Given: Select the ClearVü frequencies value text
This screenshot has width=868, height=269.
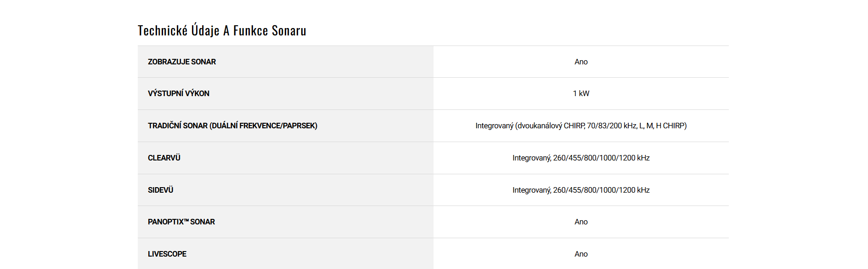Looking at the screenshot, I should (581, 158).
